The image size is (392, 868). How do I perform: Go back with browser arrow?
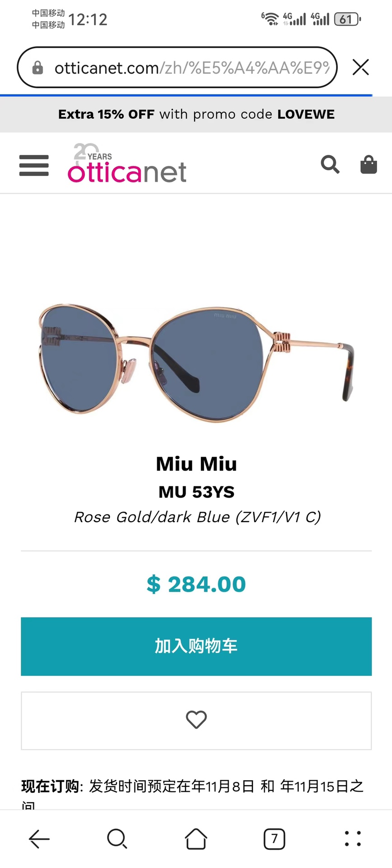click(39, 839)
